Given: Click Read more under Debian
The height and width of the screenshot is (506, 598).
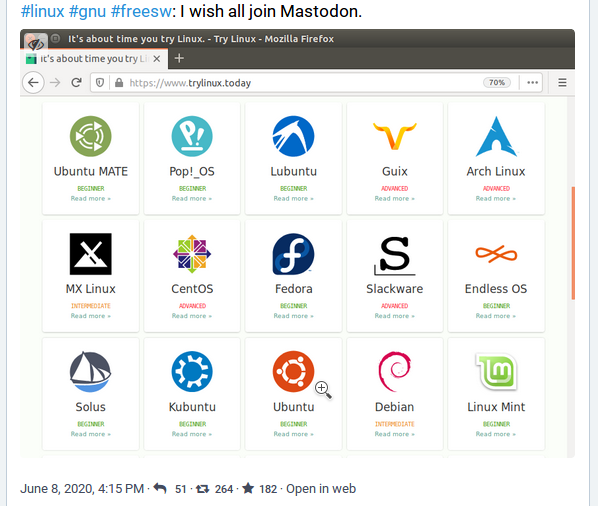Looking at the screenshot, I should pyautogui.click(x=394, y=434).
